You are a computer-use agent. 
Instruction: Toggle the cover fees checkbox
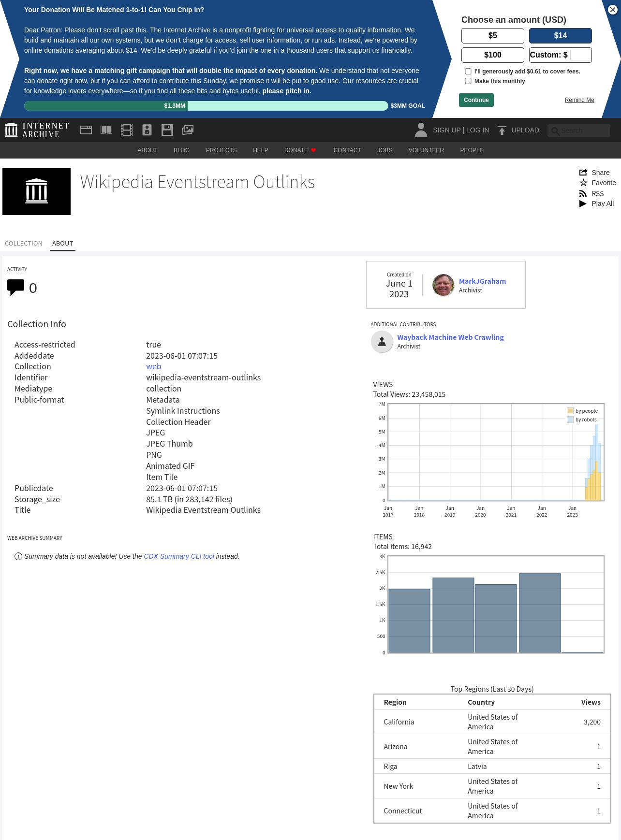pyautogui.click(x=468, y=72)
